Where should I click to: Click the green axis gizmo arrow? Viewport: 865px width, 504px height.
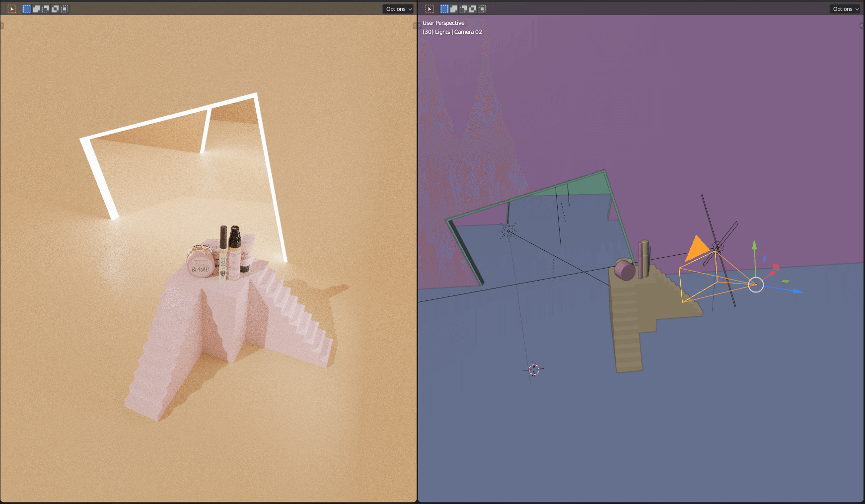point(754,245)
